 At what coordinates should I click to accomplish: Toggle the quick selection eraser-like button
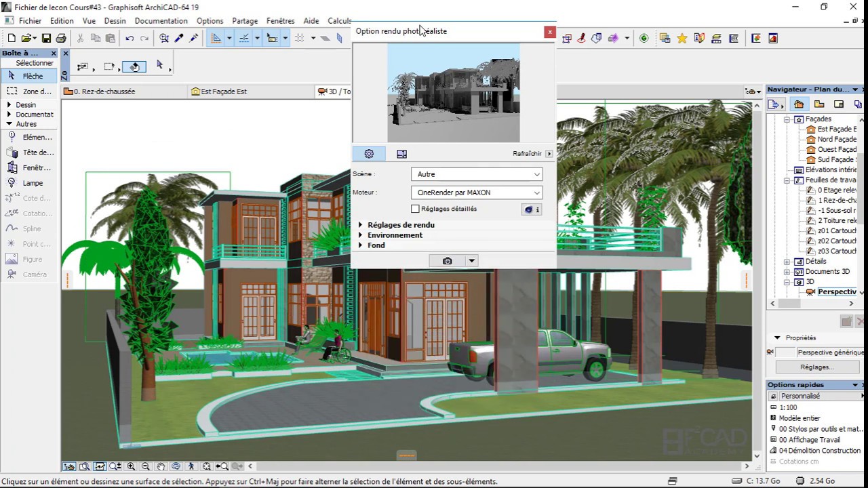(x=134, y=66)
